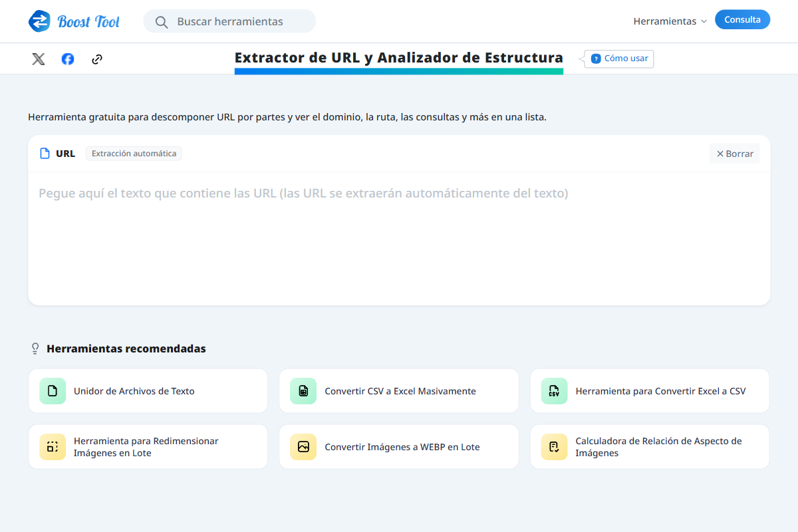
Task: Click the Herramienta gratuita description text
Action: 287,117
